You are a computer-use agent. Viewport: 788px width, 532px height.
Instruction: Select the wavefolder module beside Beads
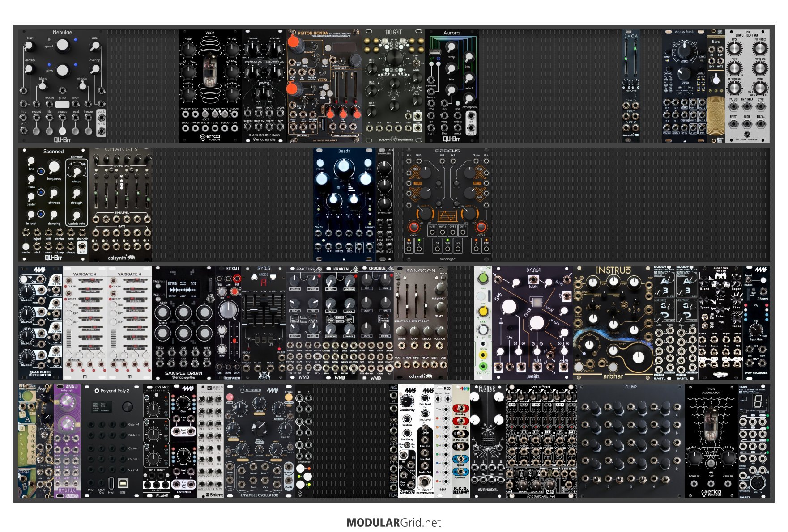point(385,204)
